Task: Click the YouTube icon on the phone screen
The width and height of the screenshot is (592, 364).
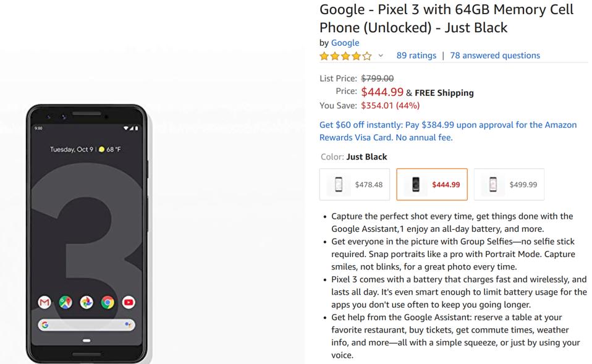Action: [x=129, y=302]
